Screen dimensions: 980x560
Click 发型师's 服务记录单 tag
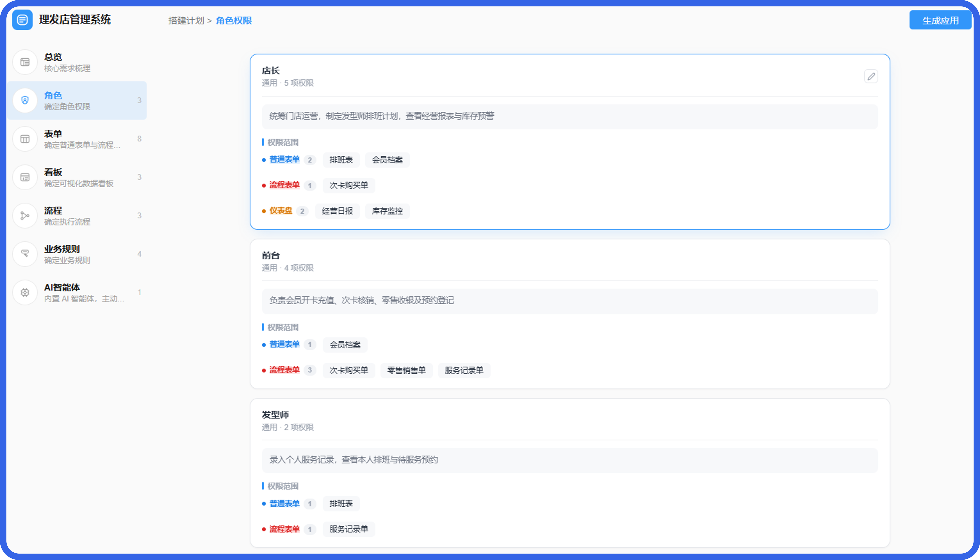(x=349, y=529)
